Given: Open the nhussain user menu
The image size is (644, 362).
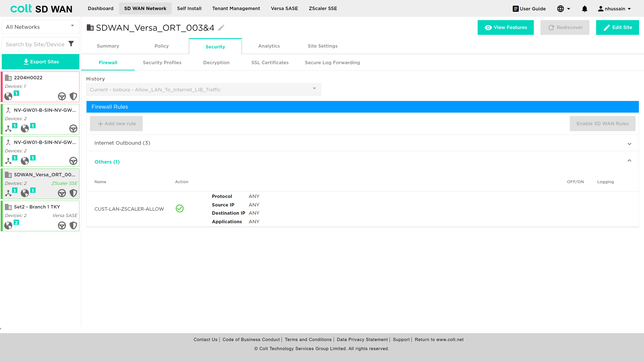Looking at the screenshot, I should pyautogui.click(x=614, y=9).
